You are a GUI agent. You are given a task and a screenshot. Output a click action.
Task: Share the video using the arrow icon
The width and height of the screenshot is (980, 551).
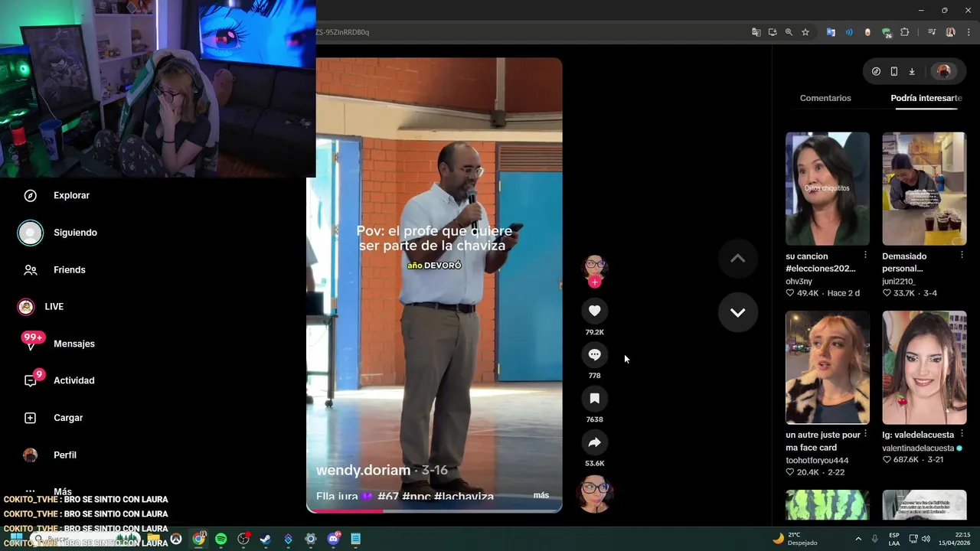tap(594, 442)
